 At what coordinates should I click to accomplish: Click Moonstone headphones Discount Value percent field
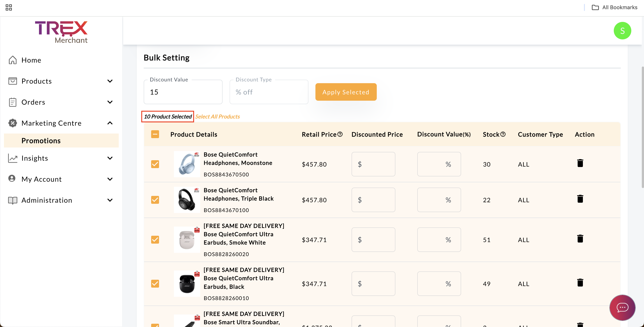pyautogui.click(x=439, y=164)
